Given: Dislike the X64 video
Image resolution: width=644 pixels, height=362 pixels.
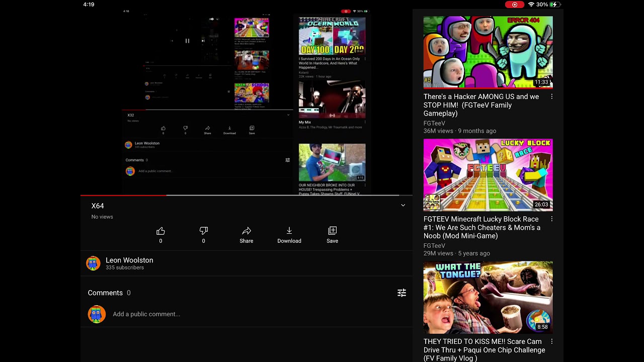Looking at the screenshot, I should (203, 235).
